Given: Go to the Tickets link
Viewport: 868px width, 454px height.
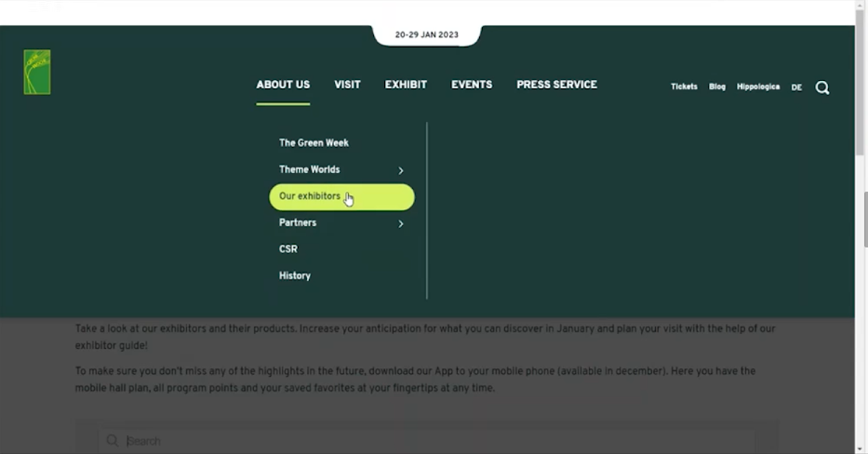Looking at the screenshot, I should (684, 87).
